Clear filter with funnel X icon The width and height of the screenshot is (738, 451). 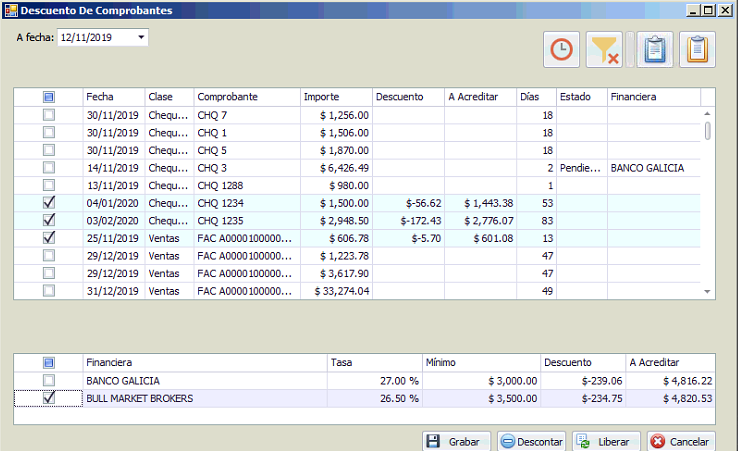604,49
